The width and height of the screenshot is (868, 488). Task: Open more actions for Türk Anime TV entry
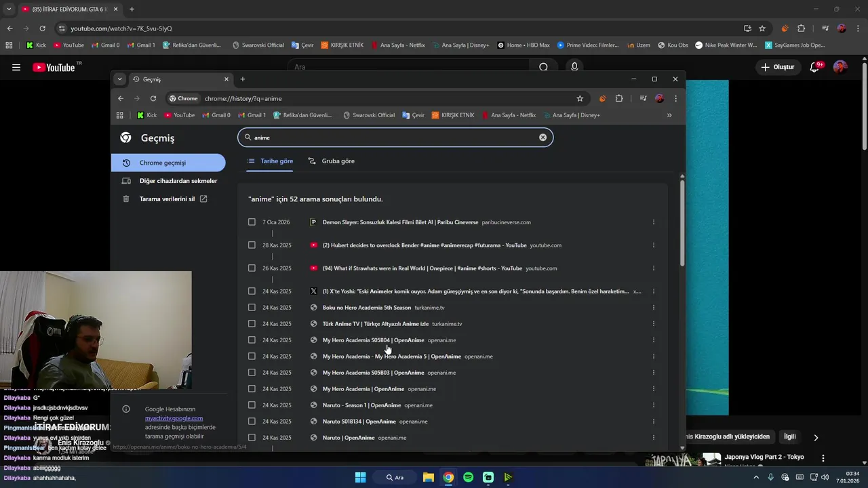[654, 324]
